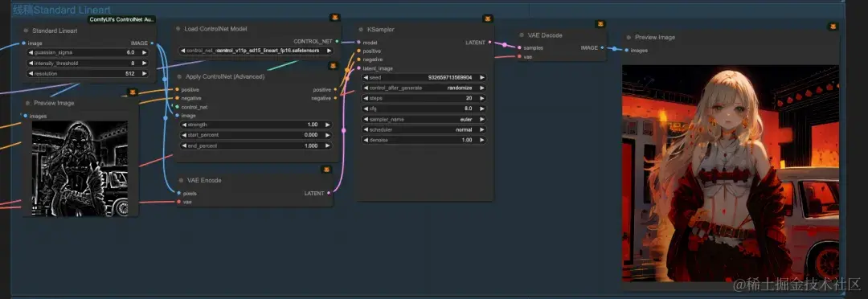Click control_net input socket on Apply ControlNet
This screenshot has width=868, height=299.
(x=177, y=107)
